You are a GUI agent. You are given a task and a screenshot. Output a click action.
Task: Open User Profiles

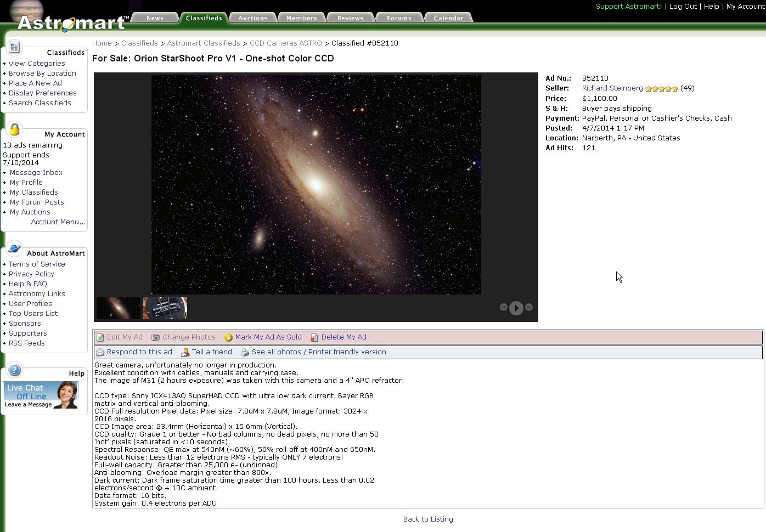point(30,304)
